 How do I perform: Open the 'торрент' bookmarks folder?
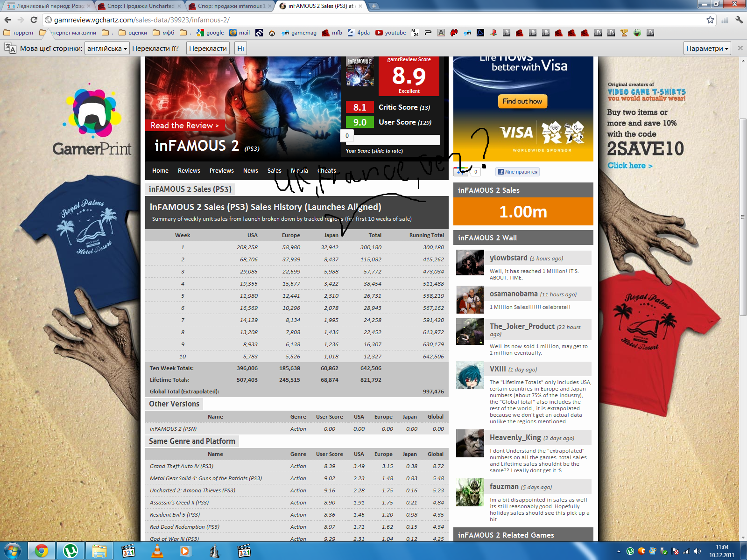(x=19, y=33)
